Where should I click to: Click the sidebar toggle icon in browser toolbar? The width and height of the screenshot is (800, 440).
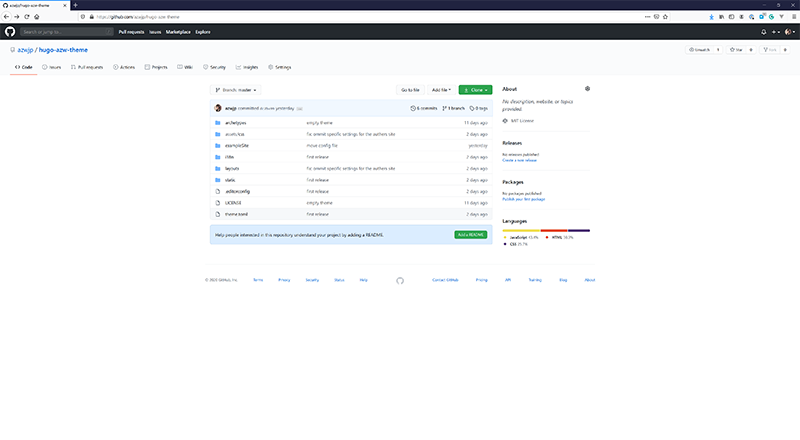pos(731,17)
